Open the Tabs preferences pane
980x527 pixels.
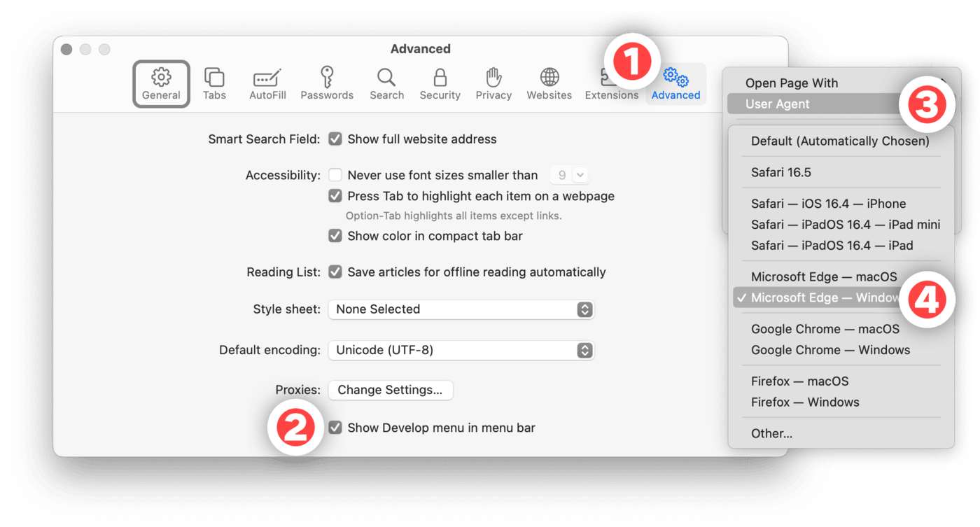(x=214, y=84)
